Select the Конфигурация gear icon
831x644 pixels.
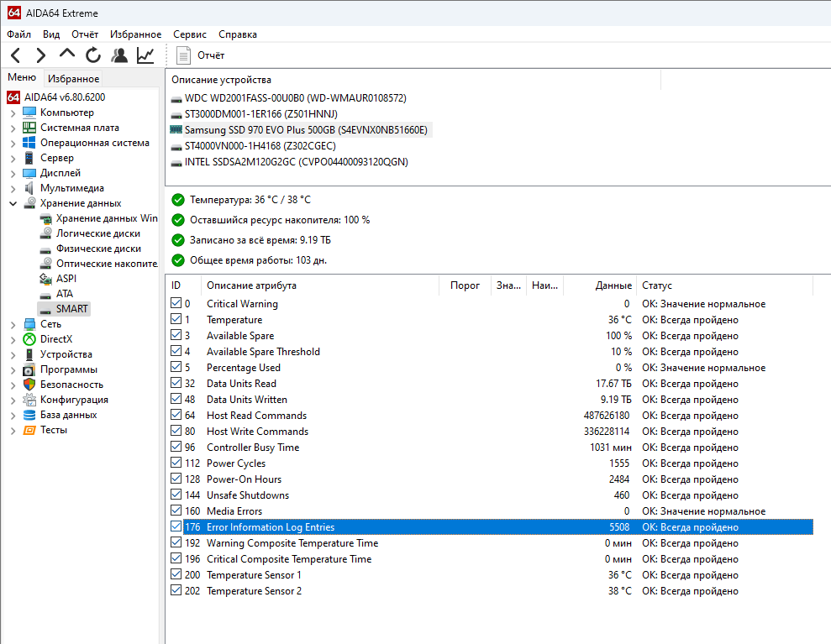(29, 400)
